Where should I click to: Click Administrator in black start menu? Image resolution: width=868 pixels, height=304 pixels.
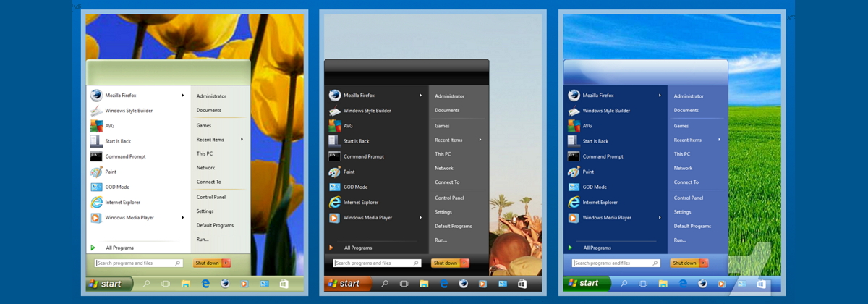coord(450,96)
